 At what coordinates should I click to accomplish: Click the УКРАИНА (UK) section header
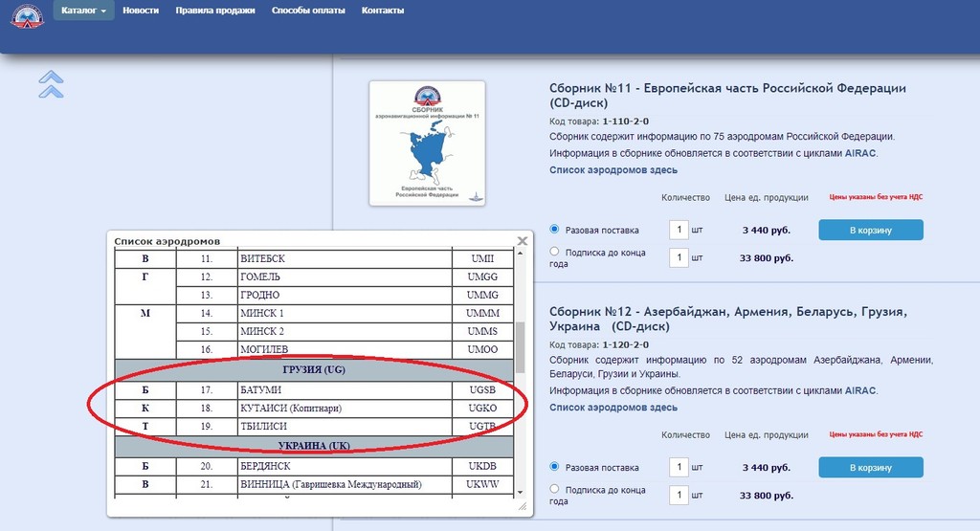point(314,446)
